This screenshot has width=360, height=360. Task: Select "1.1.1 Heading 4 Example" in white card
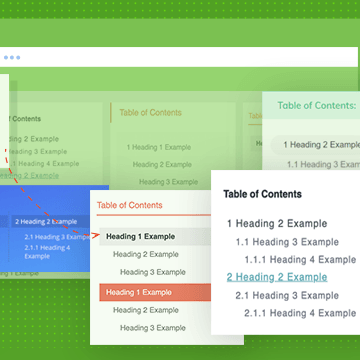(300, 260)
